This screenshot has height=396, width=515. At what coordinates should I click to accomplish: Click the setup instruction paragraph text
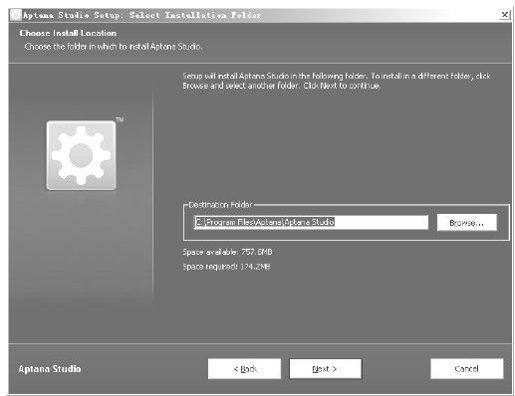tap(336, 81)
